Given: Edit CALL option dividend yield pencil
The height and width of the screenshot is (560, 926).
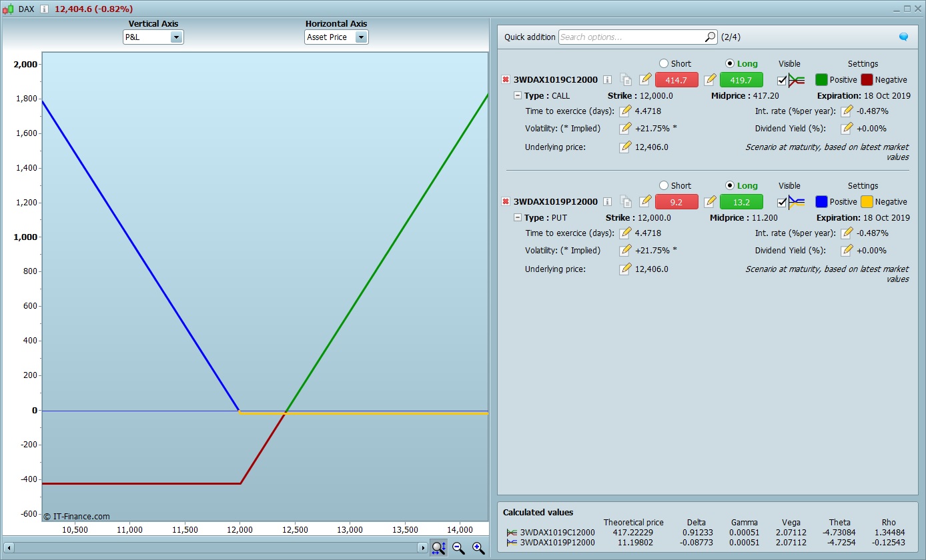Looking at the screenshot, I should click(847, 128).
